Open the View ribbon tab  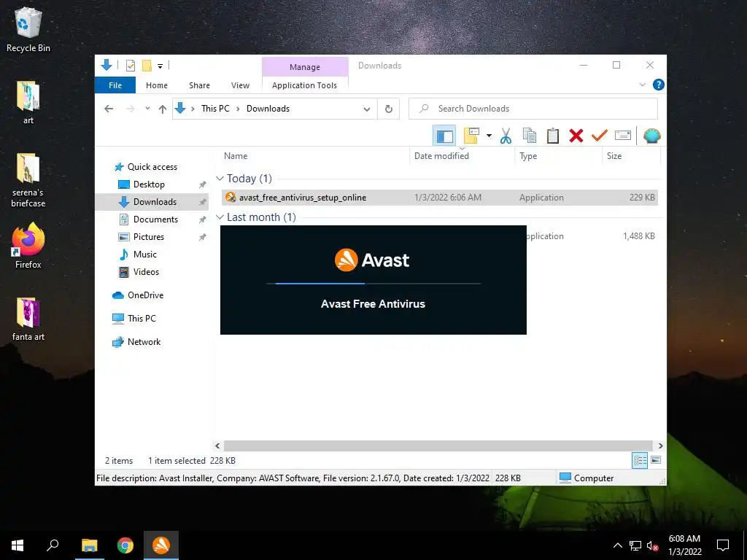point(240,85)
